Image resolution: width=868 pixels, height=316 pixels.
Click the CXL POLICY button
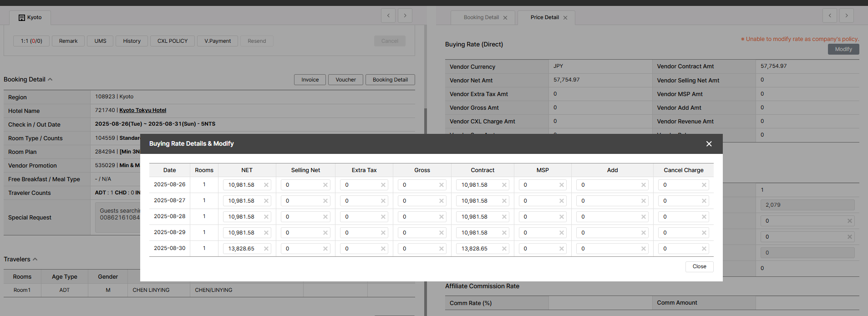click(x=173, y=41)
